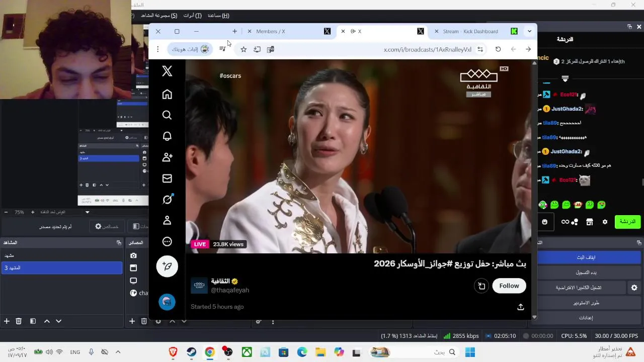This screenshot has height=362, width=644.
Task: Open browser profile chip with avatar
Action: pos(191,49)
